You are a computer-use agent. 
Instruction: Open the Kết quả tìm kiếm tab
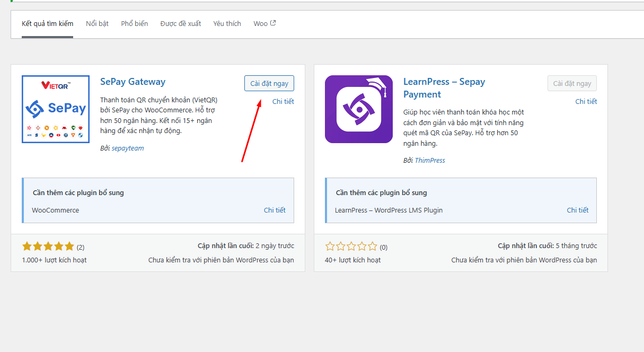point(47,24)
